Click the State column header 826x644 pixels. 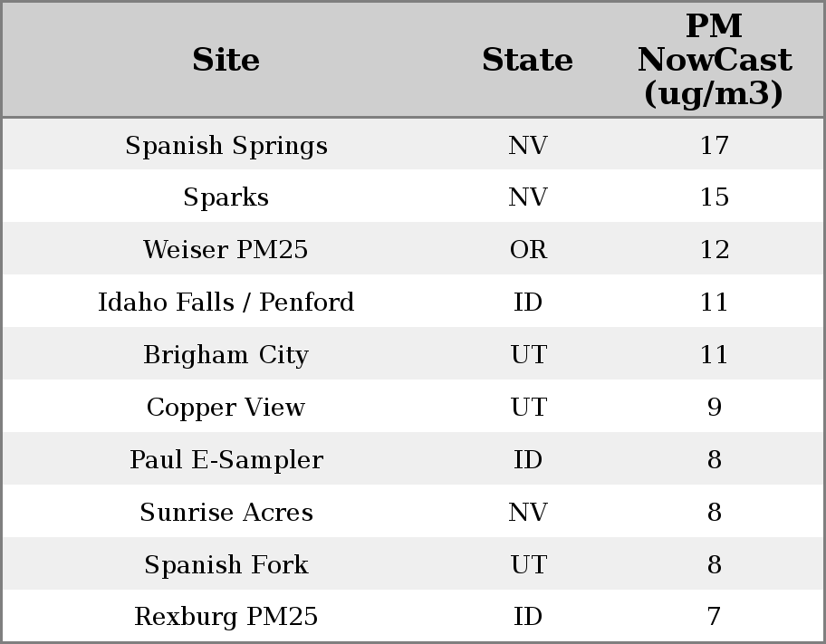[527, 60]
